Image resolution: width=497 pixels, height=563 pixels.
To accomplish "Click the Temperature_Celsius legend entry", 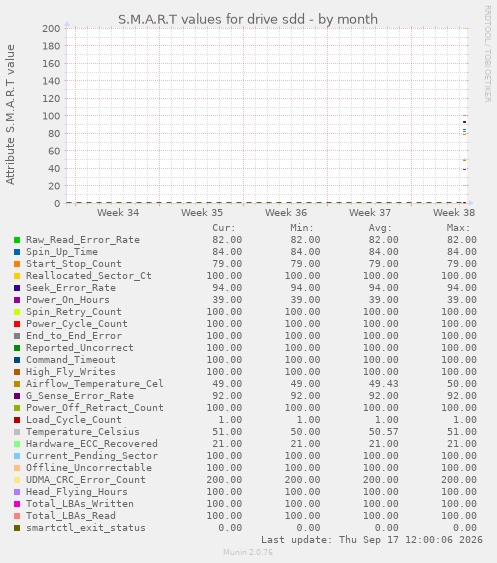I will 83,432.
